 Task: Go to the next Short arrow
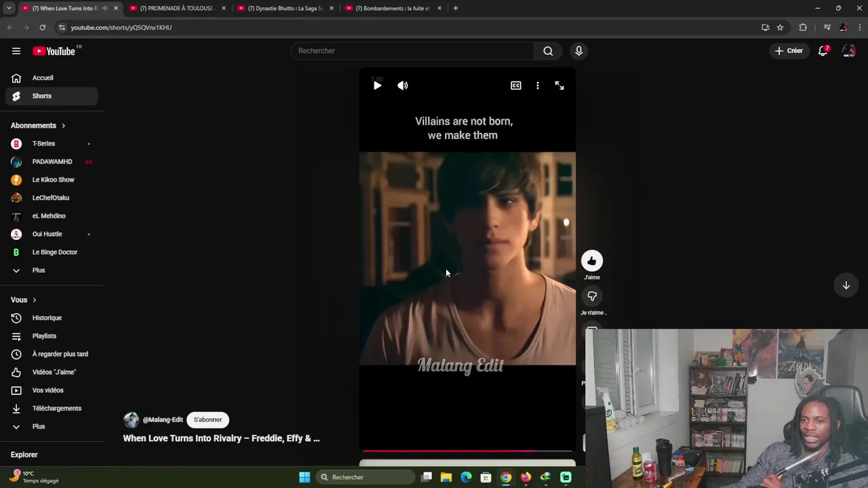(846, 285)
